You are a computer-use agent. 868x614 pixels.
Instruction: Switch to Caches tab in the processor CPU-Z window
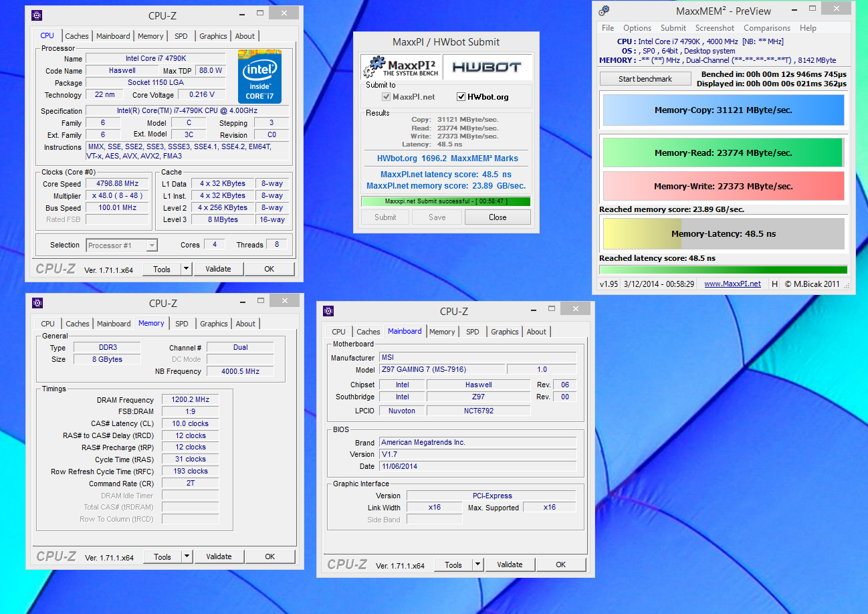point(77,36)
